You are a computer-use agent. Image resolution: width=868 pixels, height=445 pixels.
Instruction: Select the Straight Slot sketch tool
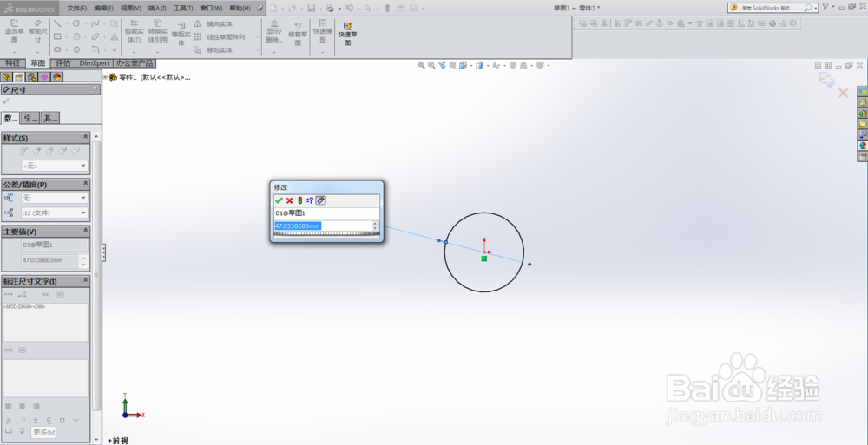click(x=57, y=49)
